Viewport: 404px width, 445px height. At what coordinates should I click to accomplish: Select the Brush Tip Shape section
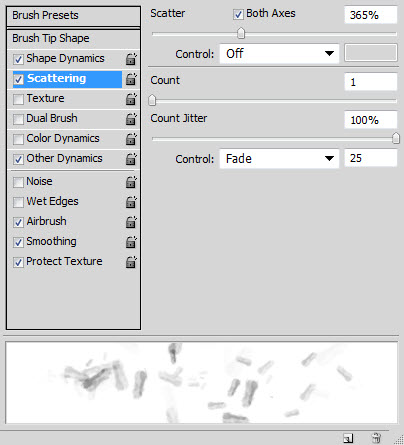coord(73,39)
